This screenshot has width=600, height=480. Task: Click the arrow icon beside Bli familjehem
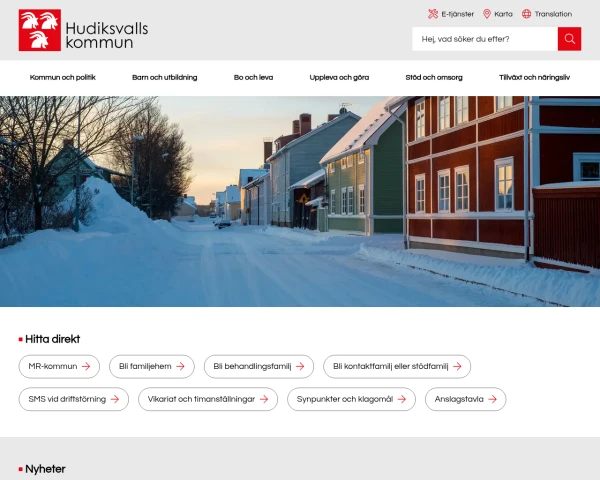click(180, 366)
